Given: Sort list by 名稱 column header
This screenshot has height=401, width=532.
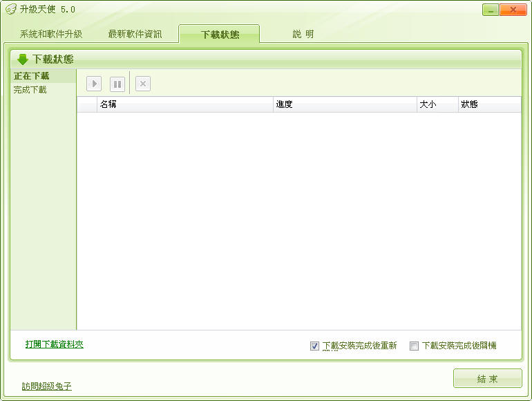Looking at the screenshot, I should (185, 104).
